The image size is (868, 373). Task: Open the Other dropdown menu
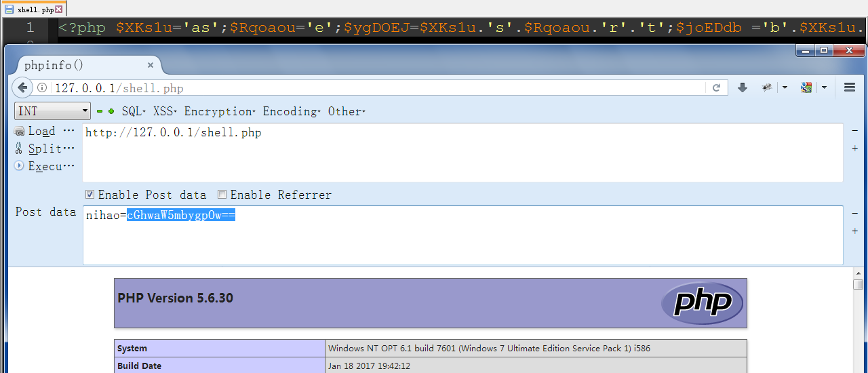(347, 111)
